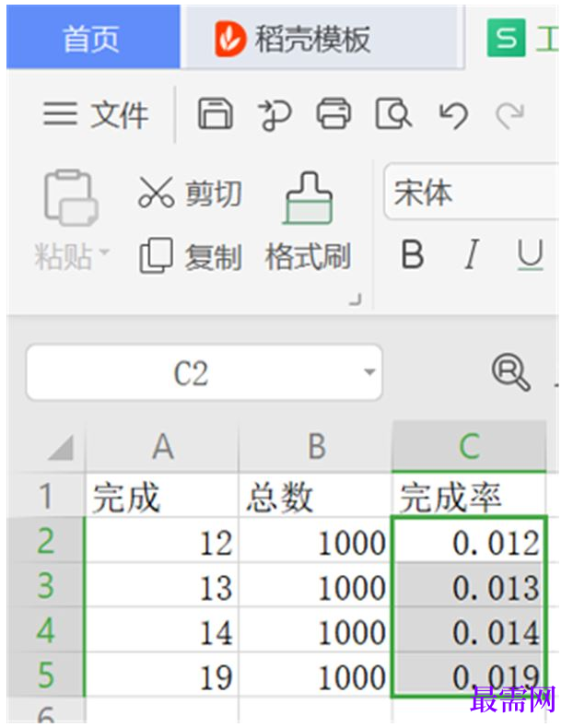The height and width of the screenshot is (728, 573).
Task: Click cell with value 0.012
Action: 469,540
